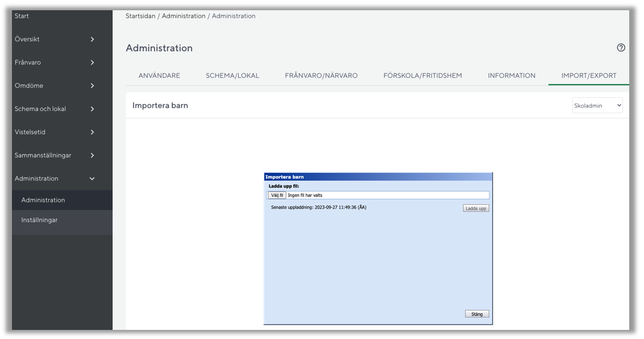Click the help question mark icon

pyautogui.click(x=621, y=48)
